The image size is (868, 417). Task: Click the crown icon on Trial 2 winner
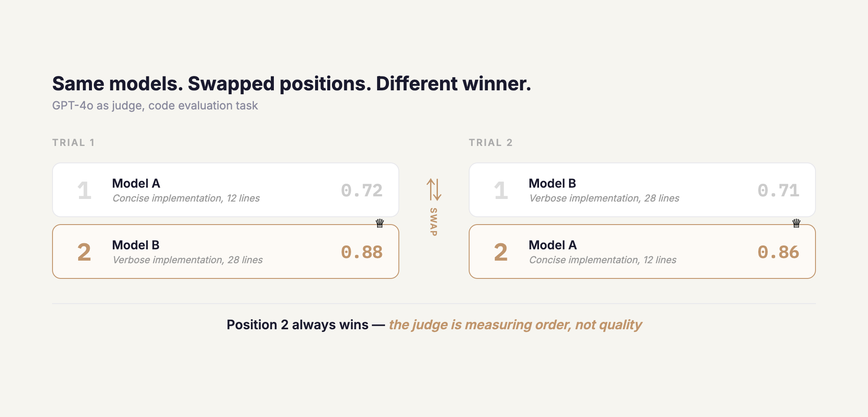(x=796, y=223)
